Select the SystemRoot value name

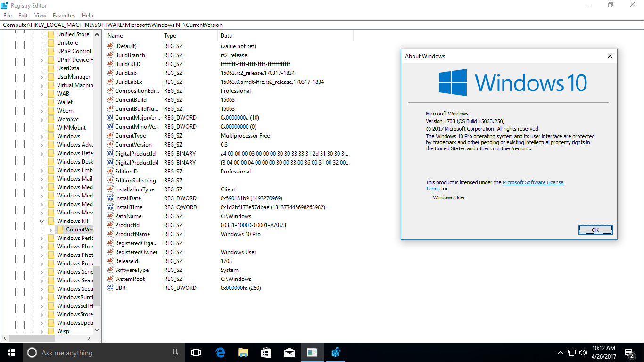(x=130, y=279)
